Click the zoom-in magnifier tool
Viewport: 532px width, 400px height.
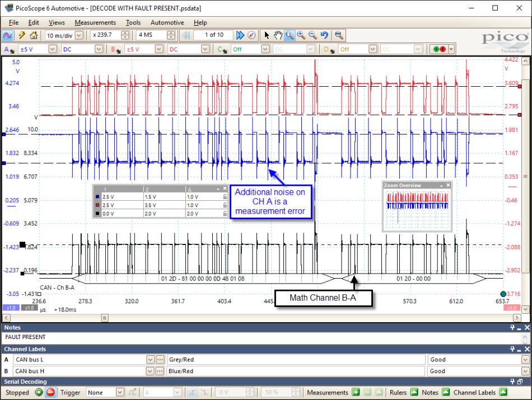point(301,35)
